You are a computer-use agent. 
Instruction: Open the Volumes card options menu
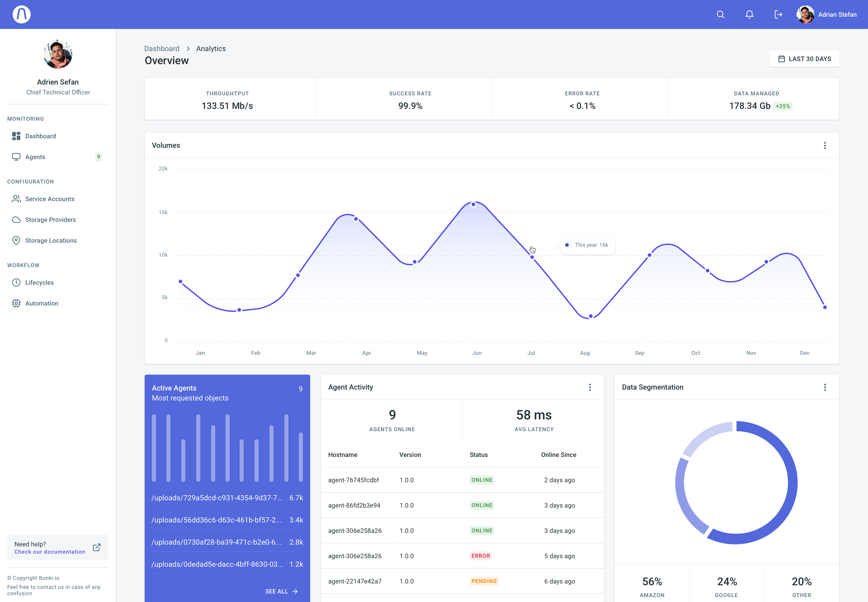tap(825, 146)
